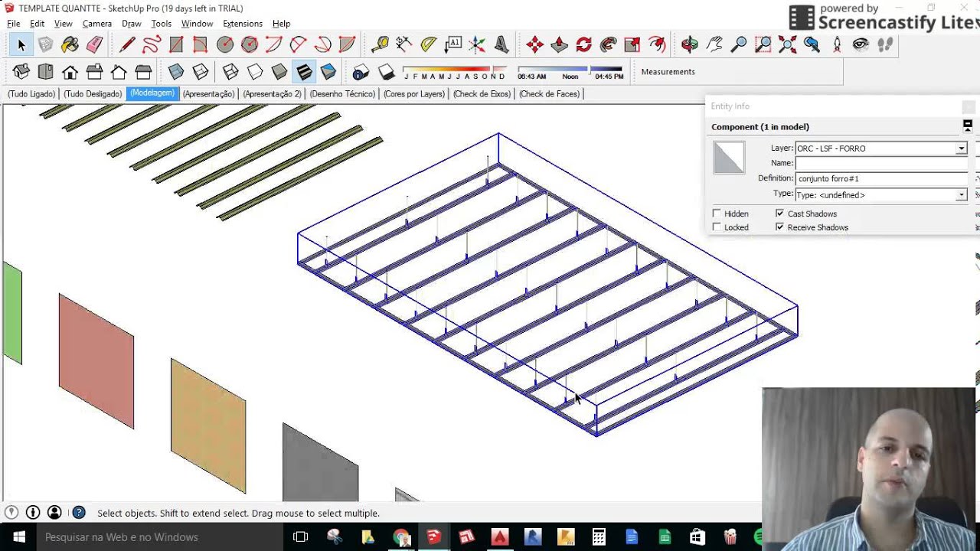This screenshot has width=980, height=551.
Task: Open the (Apresentação) scene tab
Action: point(208,94)
